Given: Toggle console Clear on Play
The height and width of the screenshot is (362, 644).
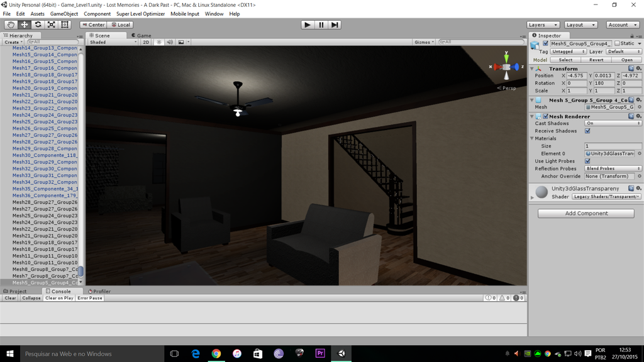Looking at the screenshot, I should click(59, 299).
